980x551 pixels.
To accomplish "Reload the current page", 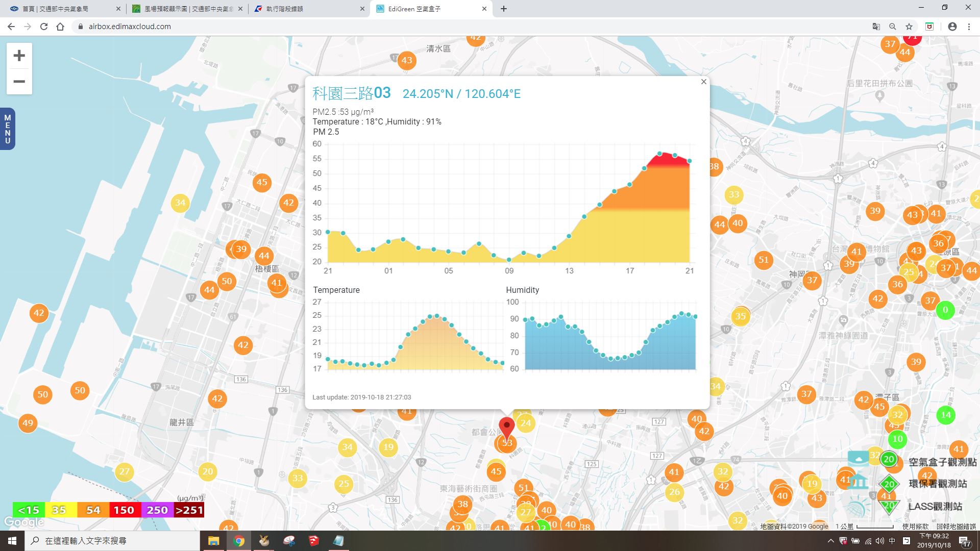I will coord(44,27).
